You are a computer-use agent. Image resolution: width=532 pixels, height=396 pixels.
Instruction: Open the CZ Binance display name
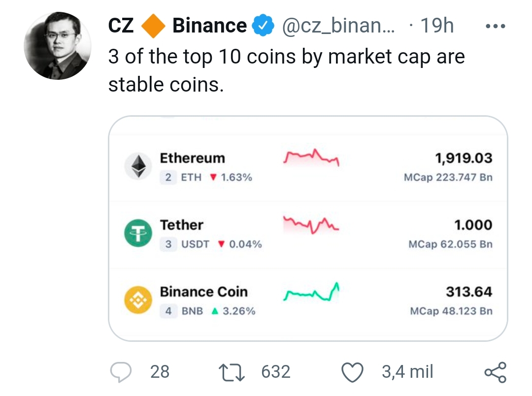pyautogui.click(x=177, y=26)
